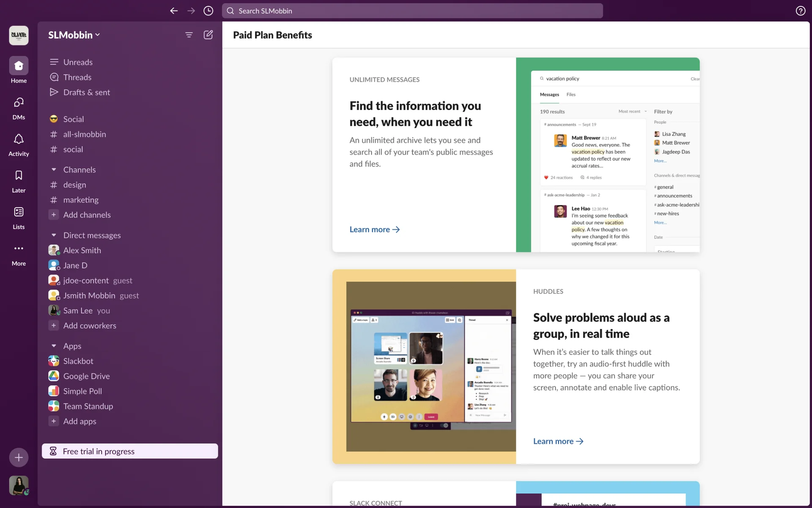Click the DMs icon in the rail
The height and width of the screenshot is (508, 812).
tap(19, 103)
